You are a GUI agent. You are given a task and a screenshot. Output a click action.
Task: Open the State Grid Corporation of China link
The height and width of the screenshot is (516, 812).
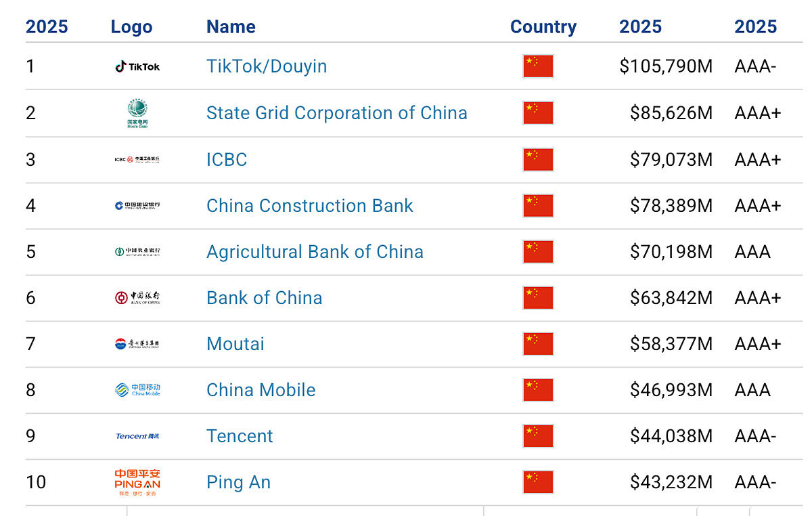point(337,112)
